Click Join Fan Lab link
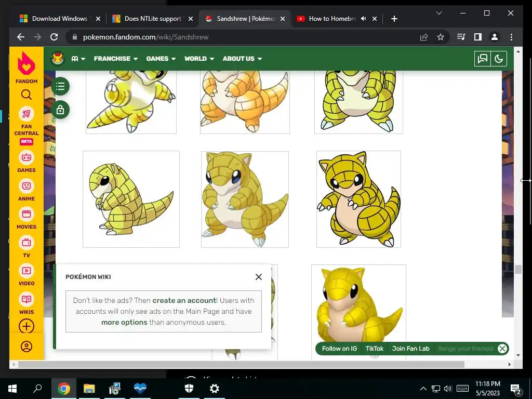532x399 pixels. (410, 349)
